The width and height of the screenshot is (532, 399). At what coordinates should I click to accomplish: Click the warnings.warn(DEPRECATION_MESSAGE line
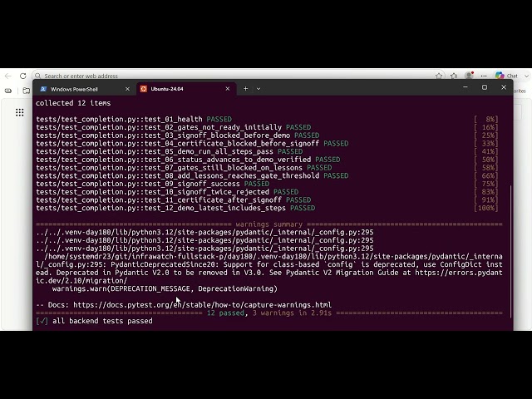point(165,288)
